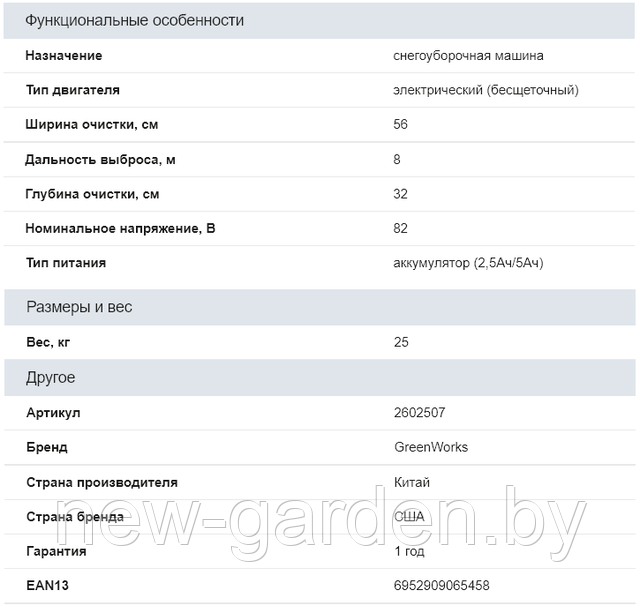Select the EAN13 code 6952909065458
The width and height of the screenshot is (640, 613).
[x=442, y=585]
